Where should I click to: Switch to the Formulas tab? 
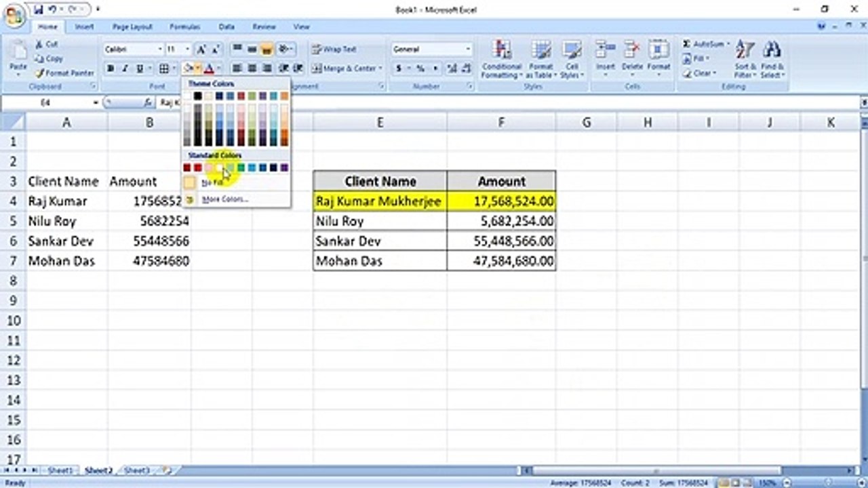click(184, 27)
